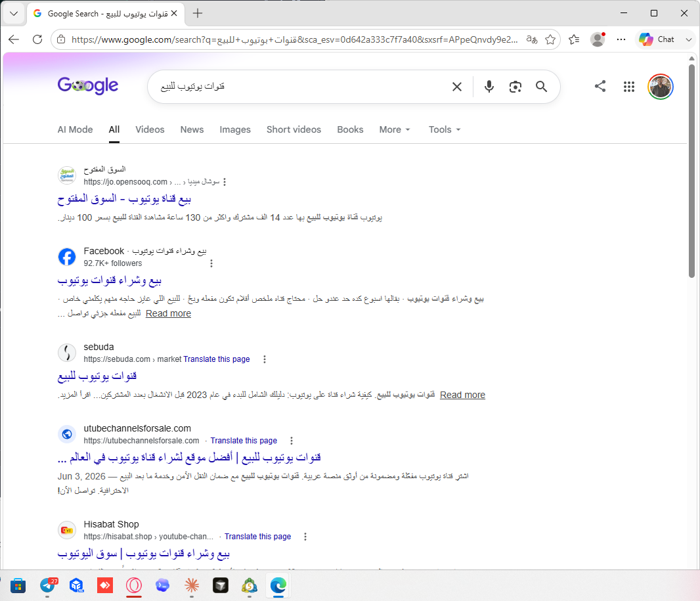Viewport: 700px width, 601px height.
Task: Click Translate this page for utubechannelsforsale
Action: [244, 441]
